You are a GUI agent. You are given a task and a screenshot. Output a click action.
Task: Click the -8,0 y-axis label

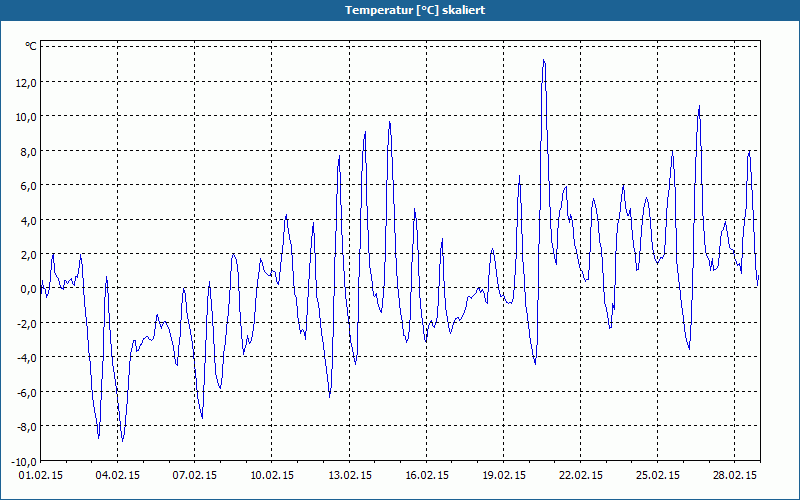coord(27,427)
